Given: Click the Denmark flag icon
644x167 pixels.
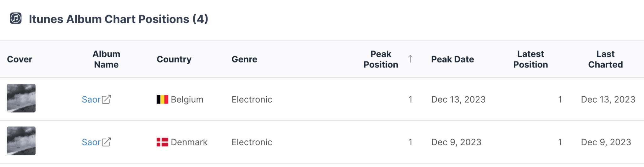Looking at the screenshot, I should pos(162,142).
